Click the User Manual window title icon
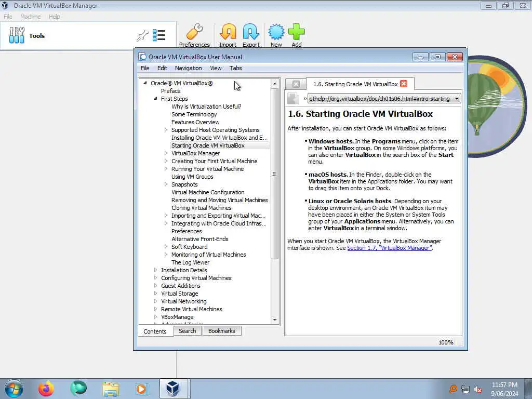 (x=142, y=57)
